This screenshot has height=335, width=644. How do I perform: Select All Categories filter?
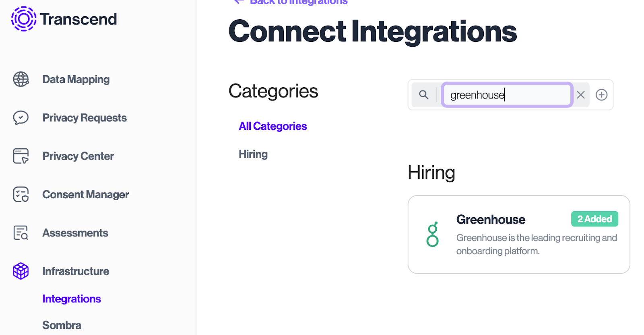272,126
